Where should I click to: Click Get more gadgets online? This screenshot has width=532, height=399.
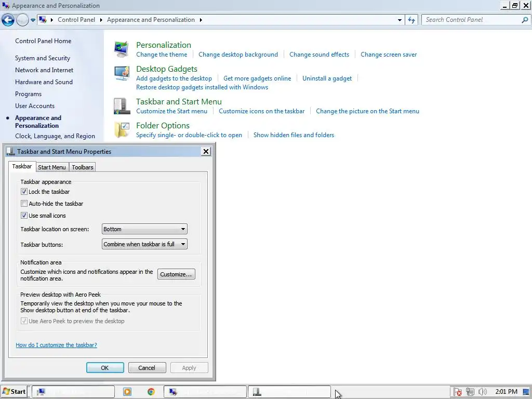257,78
